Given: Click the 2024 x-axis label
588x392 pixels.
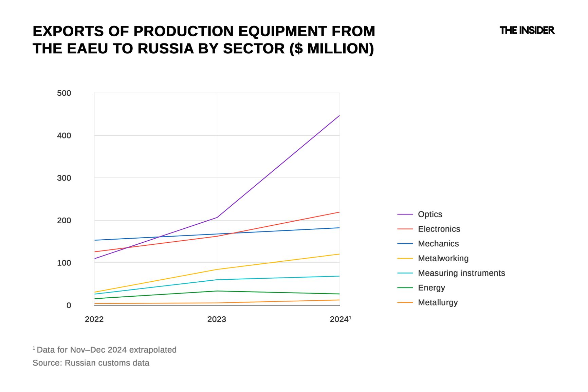Looking at the screenshot, I should click(339, 319).
